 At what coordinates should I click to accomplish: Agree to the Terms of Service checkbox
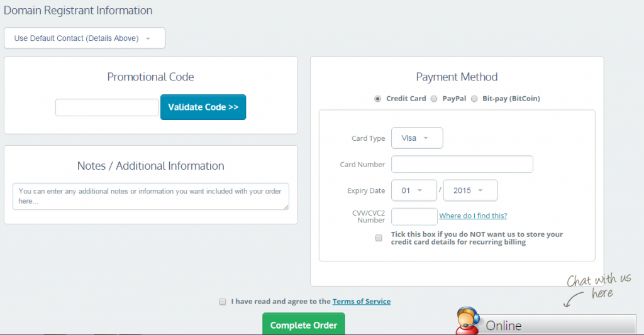(x=223, y=302)
